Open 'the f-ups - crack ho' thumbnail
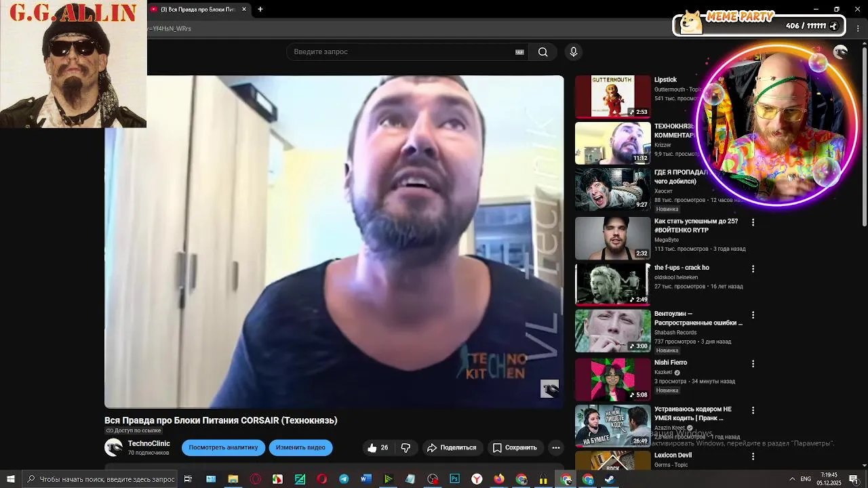The image size is (868, 488). click(612, 285)
